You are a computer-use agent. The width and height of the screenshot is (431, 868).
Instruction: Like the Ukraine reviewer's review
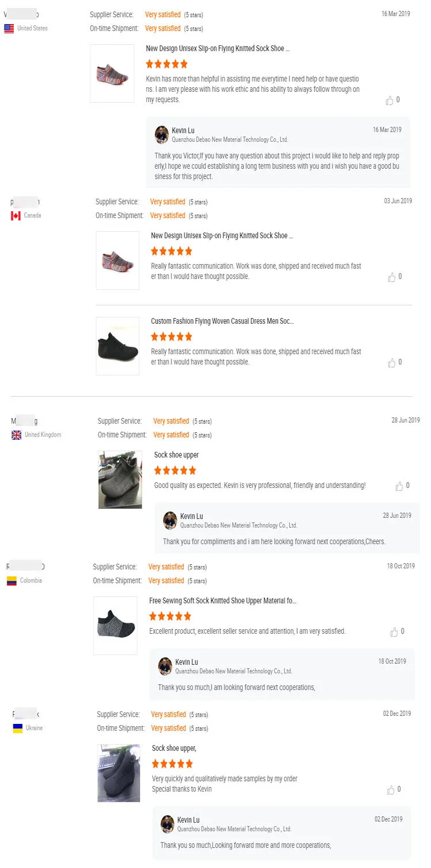pos(391,790)
